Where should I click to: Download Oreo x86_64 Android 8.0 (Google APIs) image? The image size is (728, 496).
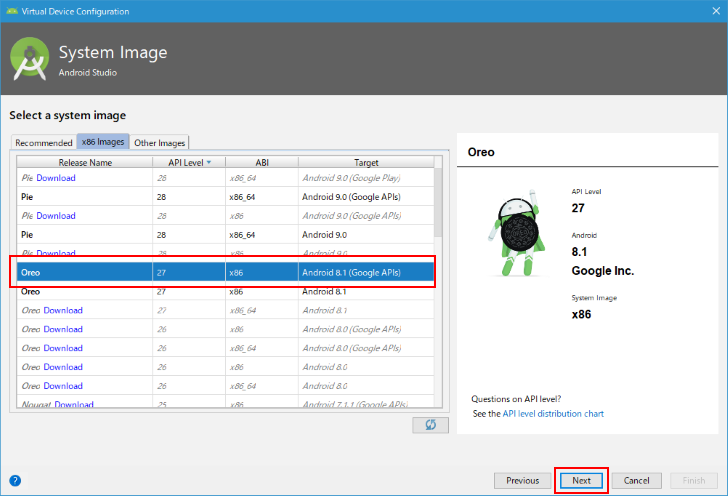click(x=63, y=348)
